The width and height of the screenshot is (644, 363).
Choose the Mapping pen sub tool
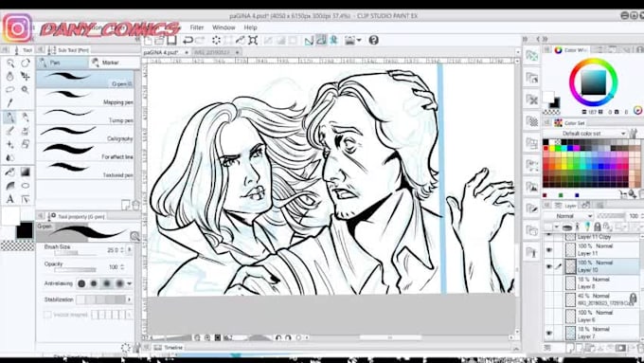85,98
